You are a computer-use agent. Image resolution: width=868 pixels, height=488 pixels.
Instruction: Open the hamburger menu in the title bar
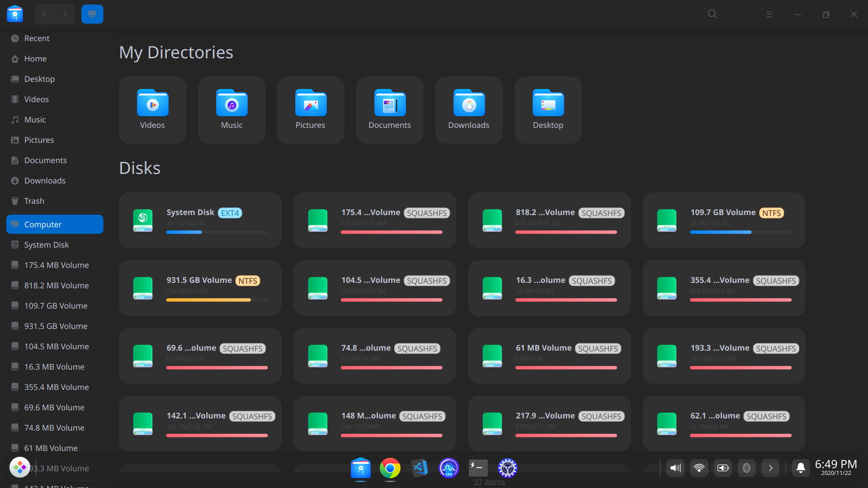tap(769, 14)
